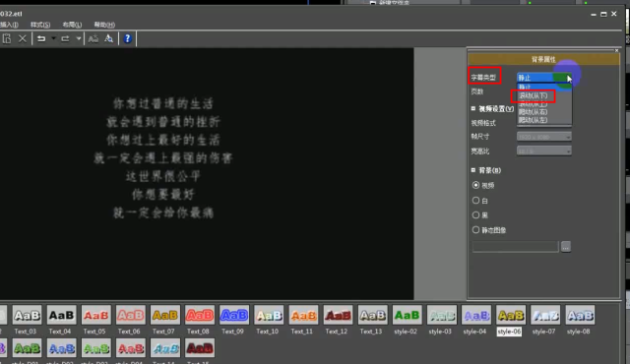Choose 爬动(从右) in the subtitle type list

pos(544,112)
